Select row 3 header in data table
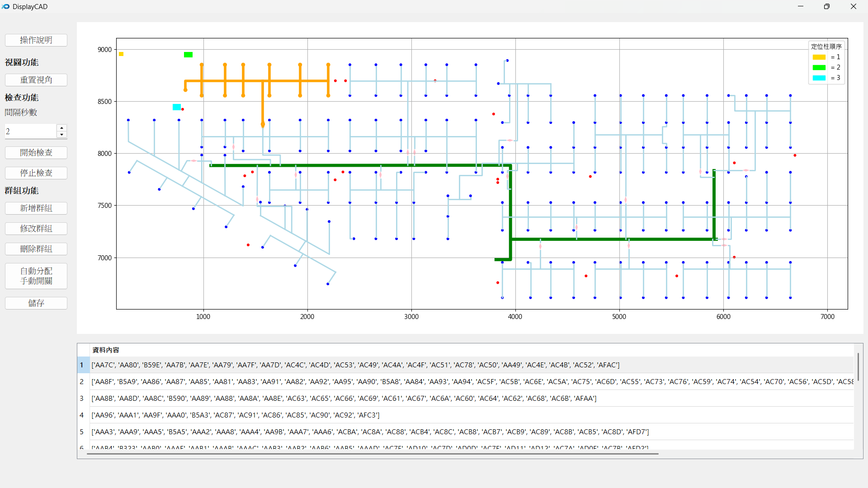This screenshot has width=868, height=488. coord(82,399)
